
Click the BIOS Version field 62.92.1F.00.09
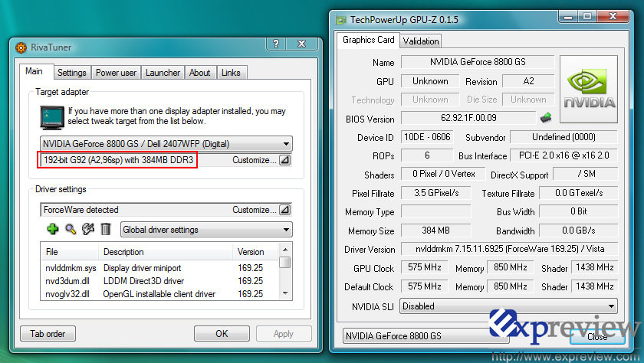click(x=468, y=118)
